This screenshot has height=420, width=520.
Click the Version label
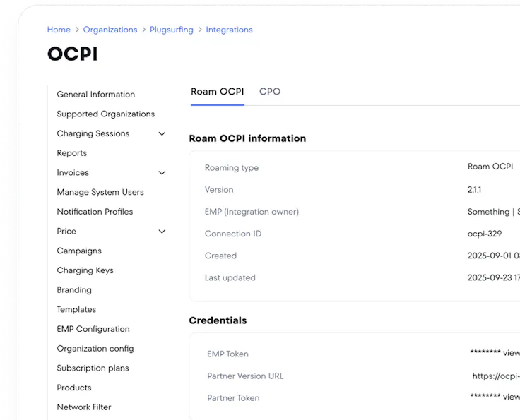coord(219,190)
